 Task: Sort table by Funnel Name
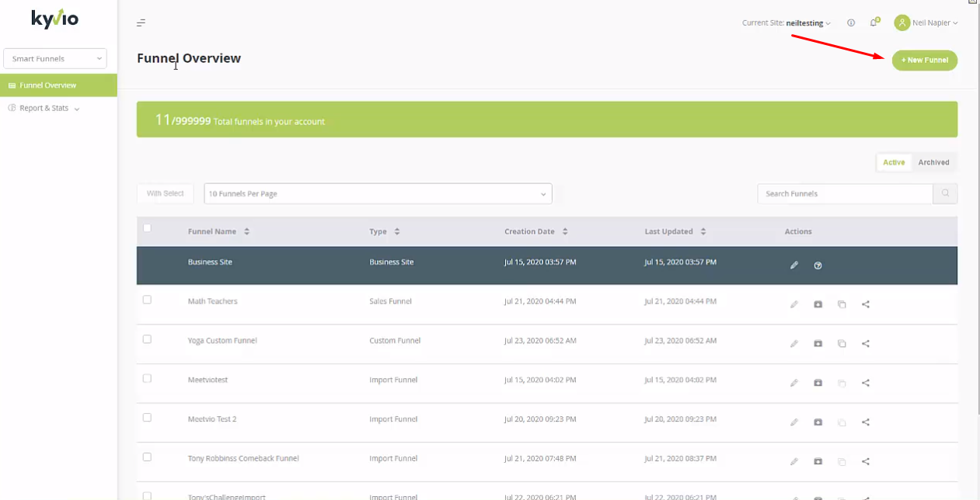point(218,231)
